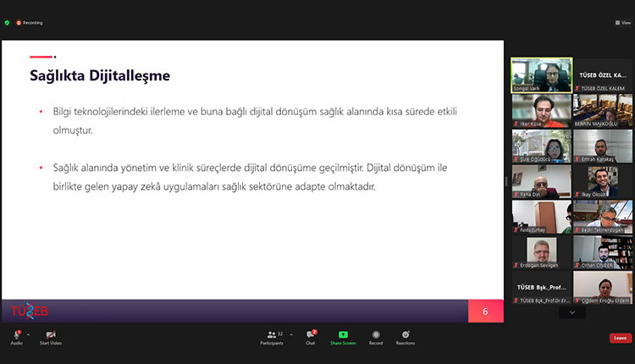Viewport: 635px width, 364px height.
Task: Select Songül Varlı's video thumbnail
Action: click(541, 74)
